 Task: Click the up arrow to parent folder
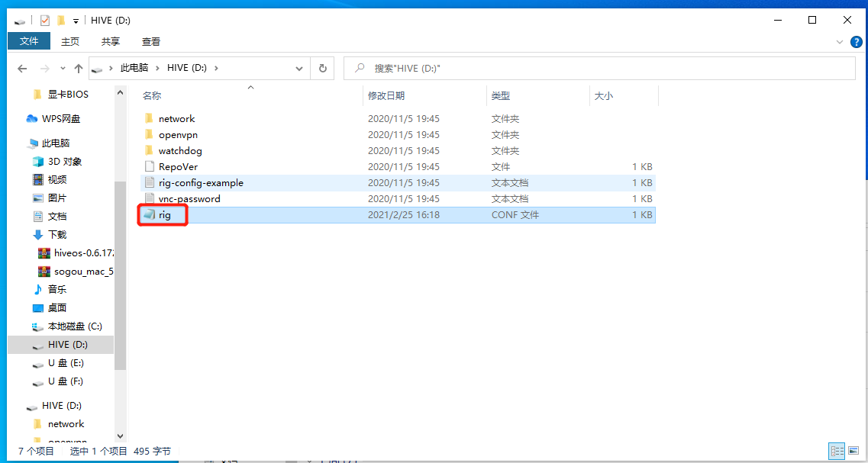tap(79, 68)
